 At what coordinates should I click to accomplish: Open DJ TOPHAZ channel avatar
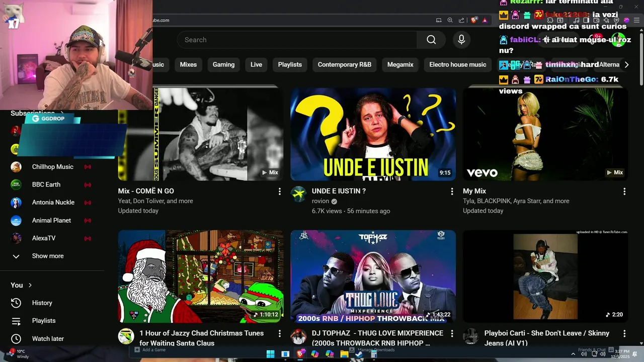pos(299,336)
